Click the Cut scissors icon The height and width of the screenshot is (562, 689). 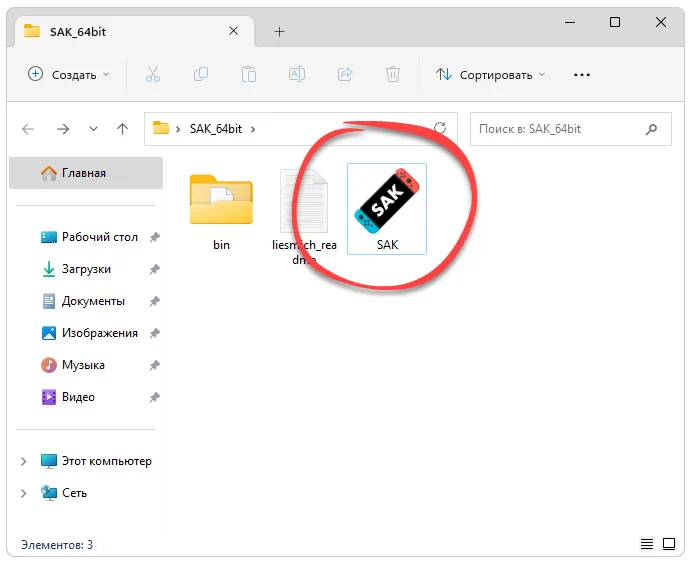[x=152, y=74]
